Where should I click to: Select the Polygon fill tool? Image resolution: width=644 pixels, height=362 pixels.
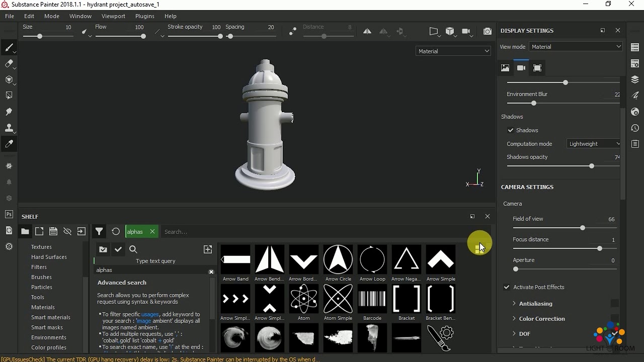point(9,96)
